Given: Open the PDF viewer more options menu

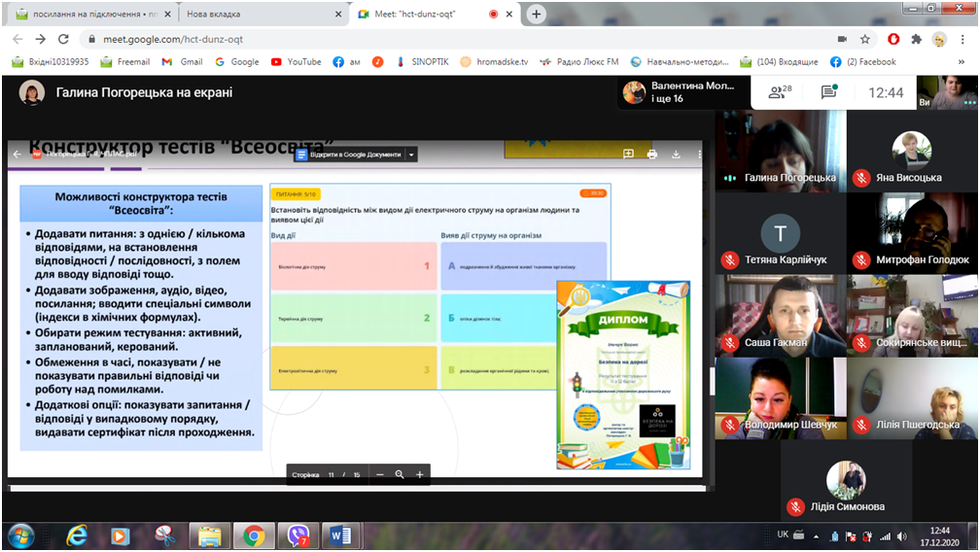Looking at the screenshot, I should 699,154.
